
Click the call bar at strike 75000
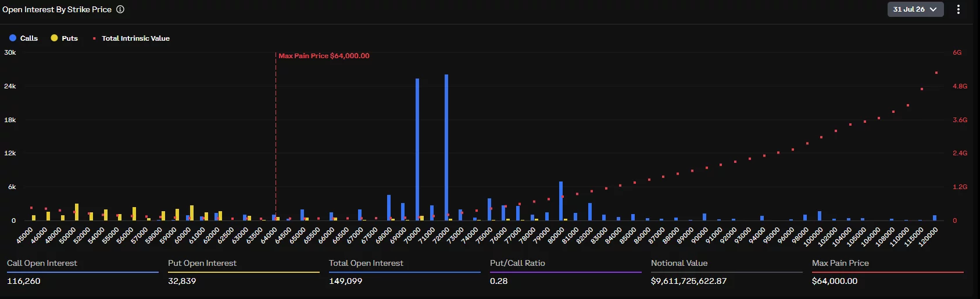489,209
